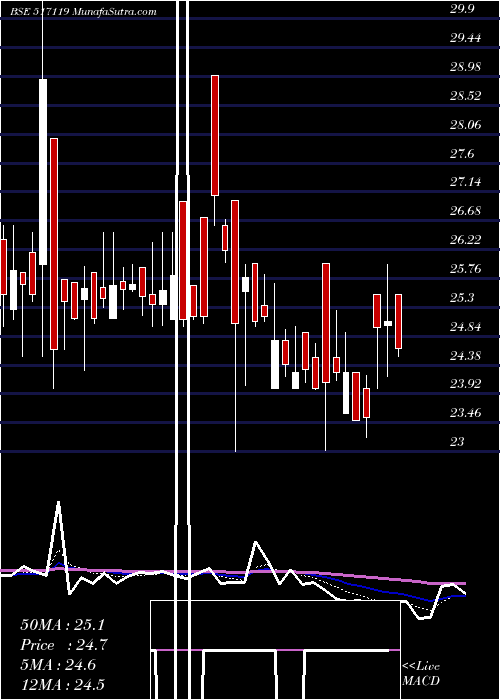This screenshot has height=700, width=500.
Task: Select the red candle peaking near 28.98
Action: (215, 135)
